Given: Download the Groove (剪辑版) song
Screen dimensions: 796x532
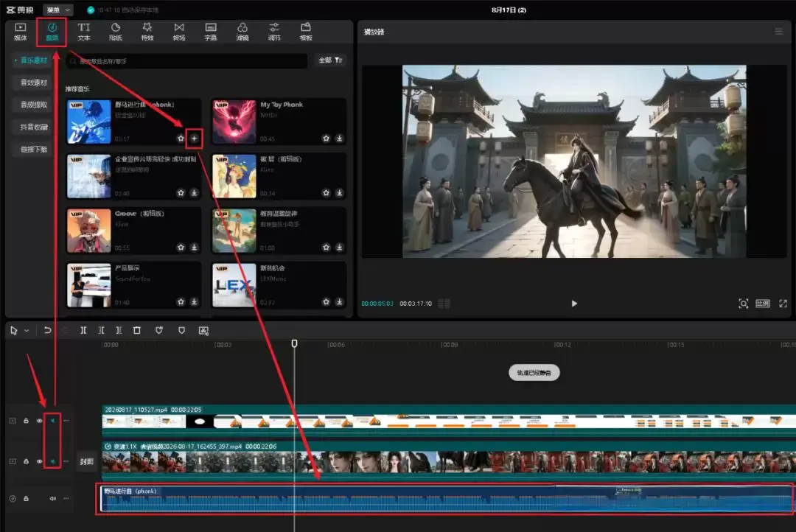Looking at the screenshot, I should (x=194, y=248).
